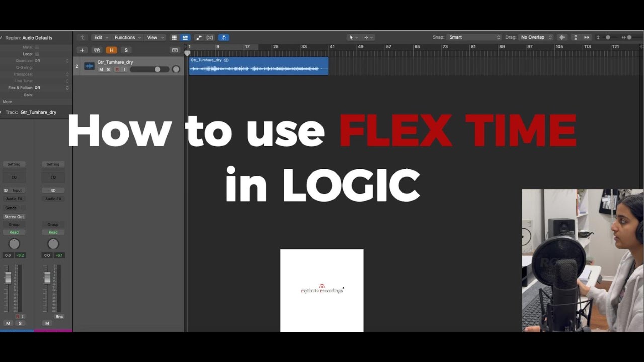Collapse Region Audio Defaults inspector
Image resolution: width=644 pixels, height=362 pixels.
coord(2,38)
